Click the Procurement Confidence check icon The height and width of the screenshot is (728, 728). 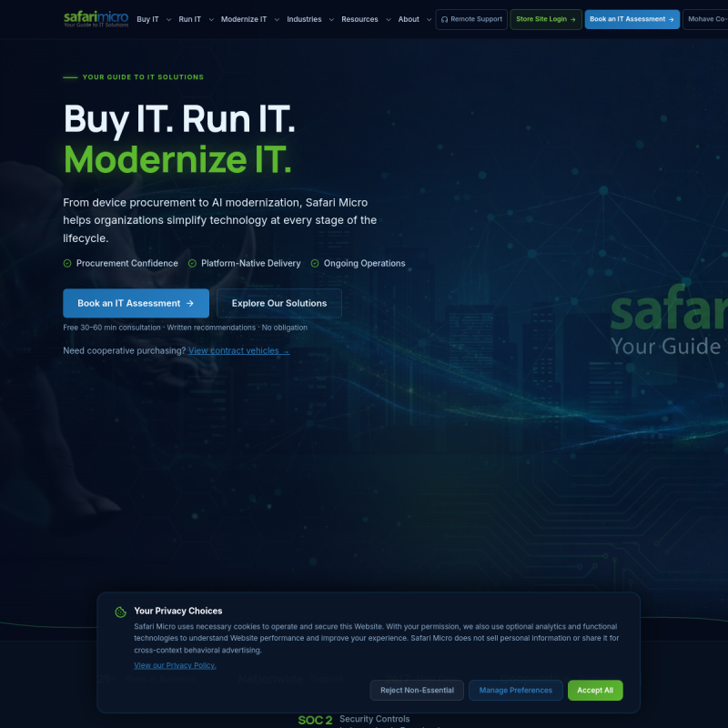[x=67, y=263]
